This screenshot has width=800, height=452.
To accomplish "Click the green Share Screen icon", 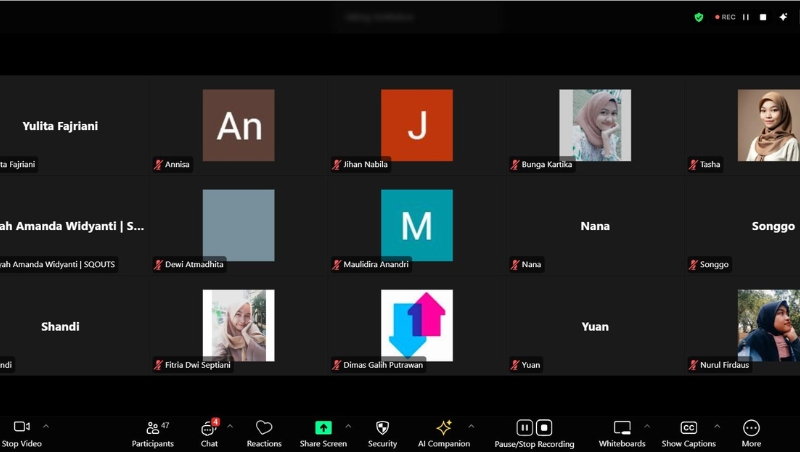I will click(323, 428).
